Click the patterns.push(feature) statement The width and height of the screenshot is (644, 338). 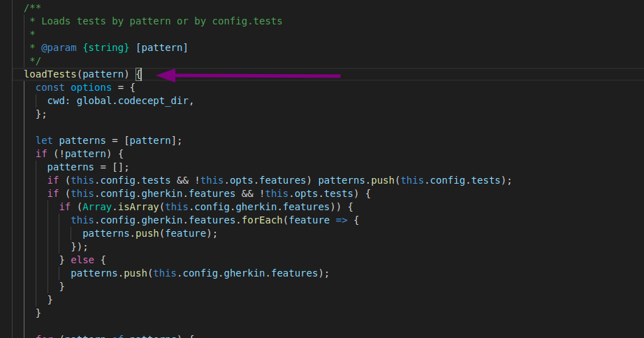point(149,233)
